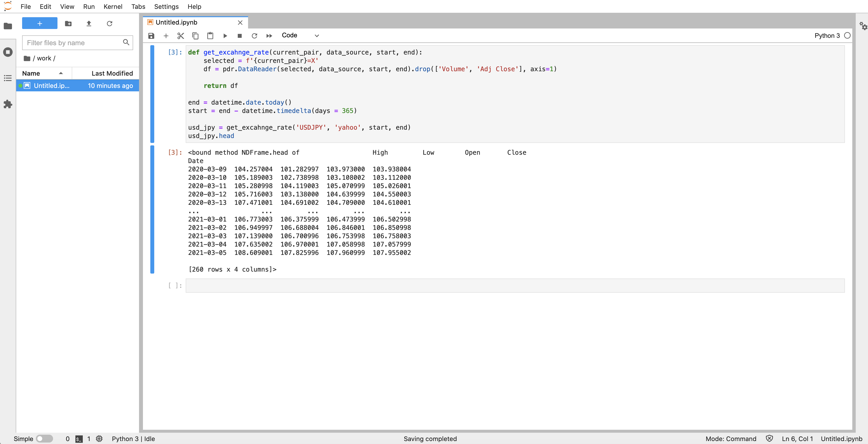Restart the kernel via toolbar icon
Viewport: 868px width, 444px height.
tap(254, 36)
